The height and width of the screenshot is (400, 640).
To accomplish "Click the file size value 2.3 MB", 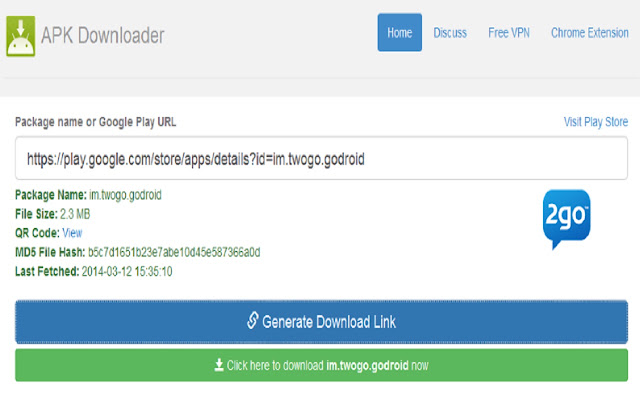I will click(x=75, y=214).
